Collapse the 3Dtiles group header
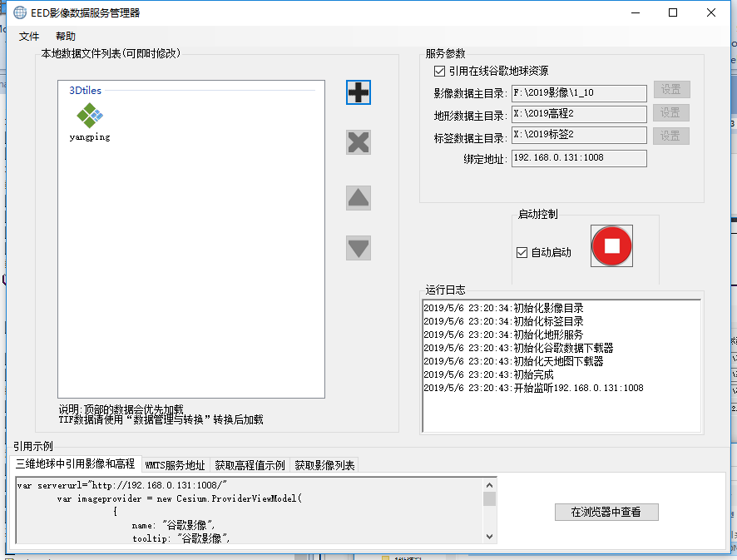The height and width of the screenshot is (560, 737). coord(86,90)
